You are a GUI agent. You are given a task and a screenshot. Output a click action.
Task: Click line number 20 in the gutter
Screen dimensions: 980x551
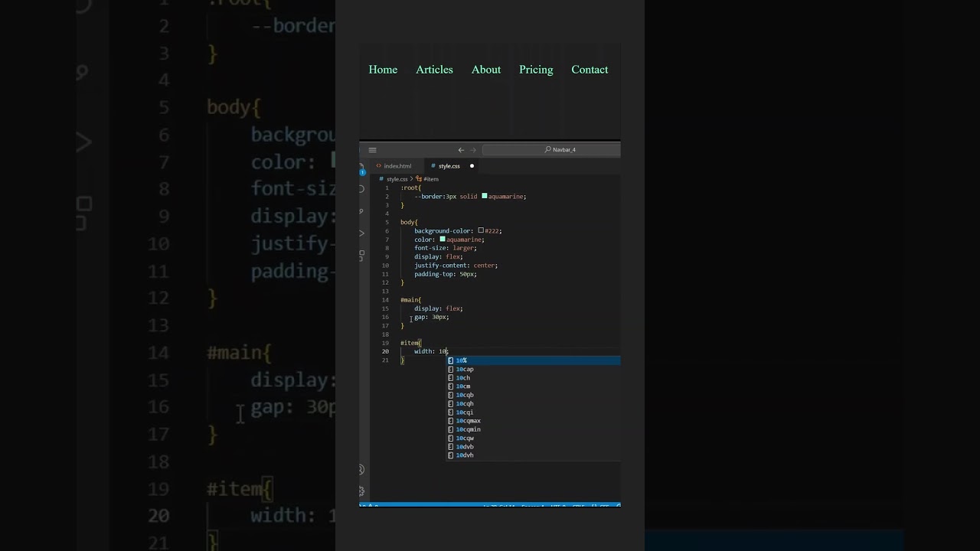[386, 351]
